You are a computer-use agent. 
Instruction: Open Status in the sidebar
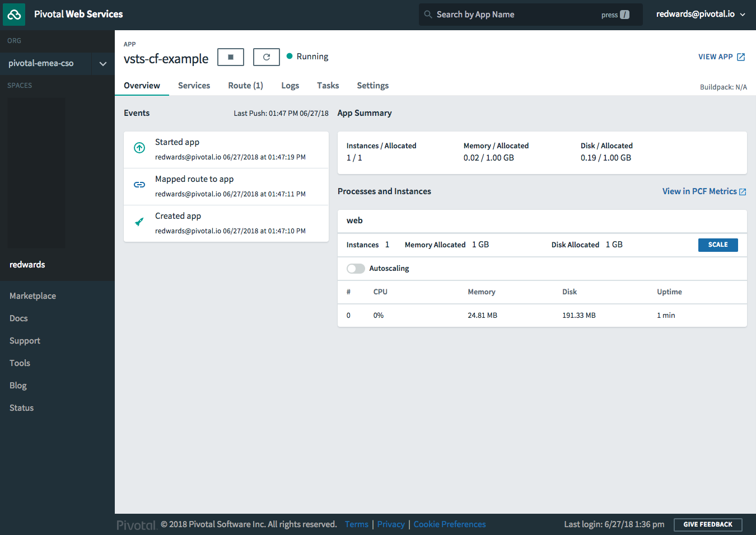[21, 408]
